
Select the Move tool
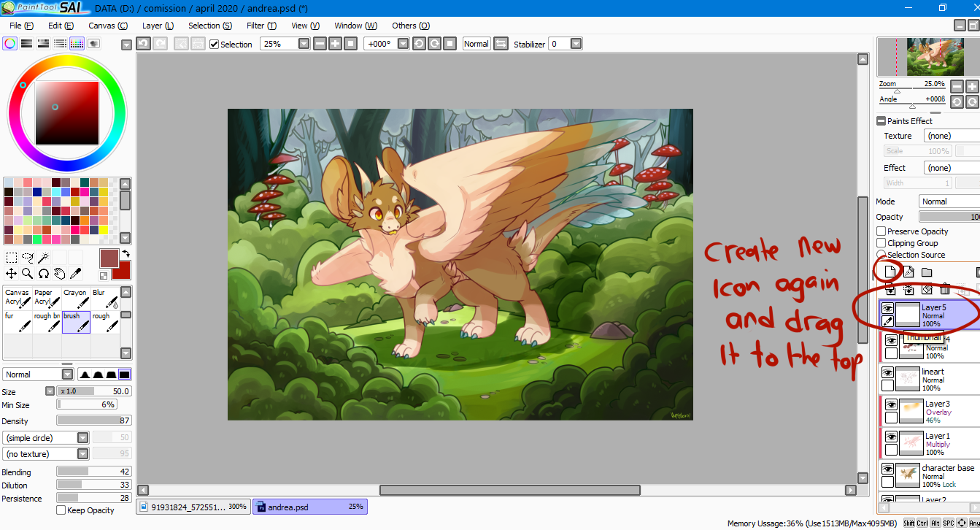(12, 274)
